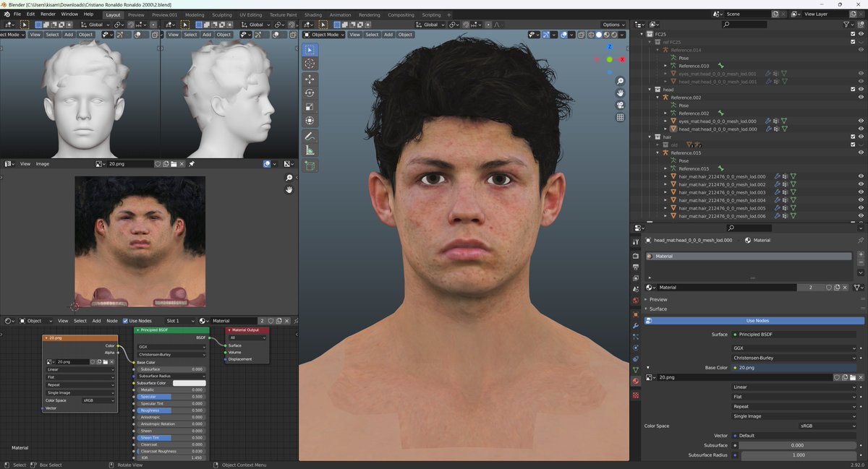Switch to the UV Editing workspace tab
Viewport: 868px width, 469px height.
click(x=250, y=14)
